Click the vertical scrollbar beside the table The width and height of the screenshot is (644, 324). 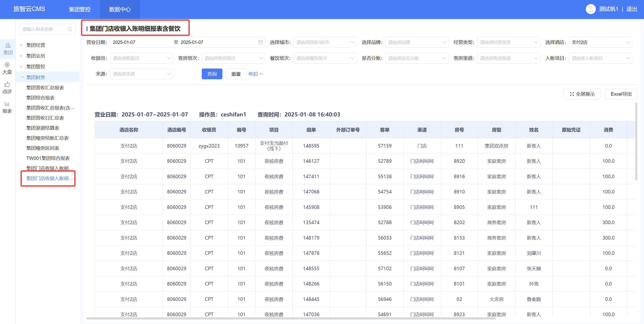(x=636, y=141)
